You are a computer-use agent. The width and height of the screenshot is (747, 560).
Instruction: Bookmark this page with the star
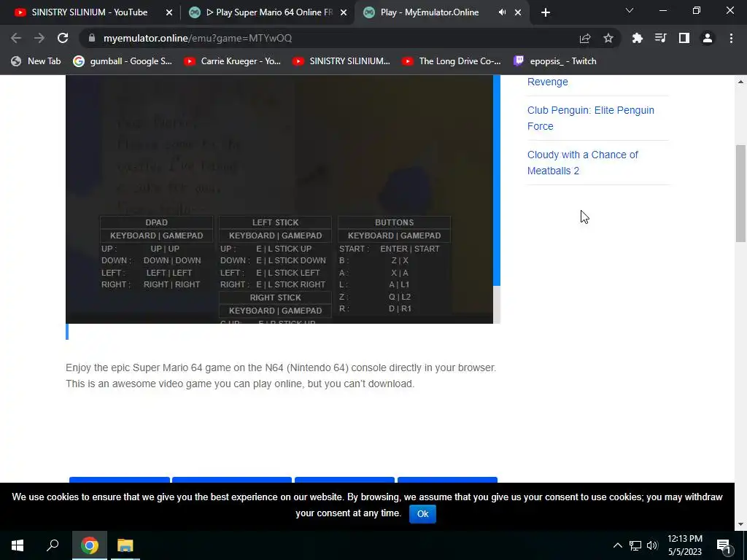tap(608, 38)
